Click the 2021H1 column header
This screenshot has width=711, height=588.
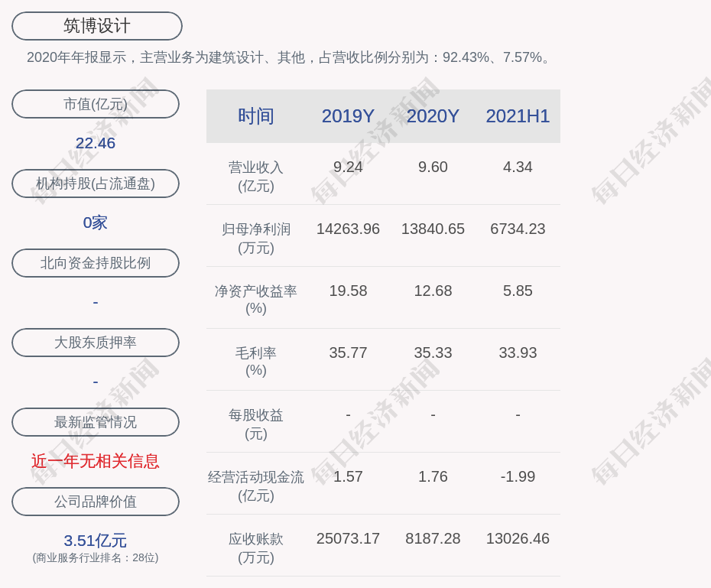pyautogui.click(x=518, y=116)
